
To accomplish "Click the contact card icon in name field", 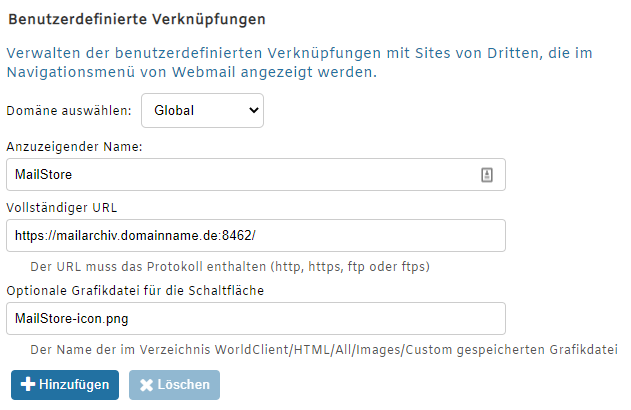I will [x=487, y=174].
